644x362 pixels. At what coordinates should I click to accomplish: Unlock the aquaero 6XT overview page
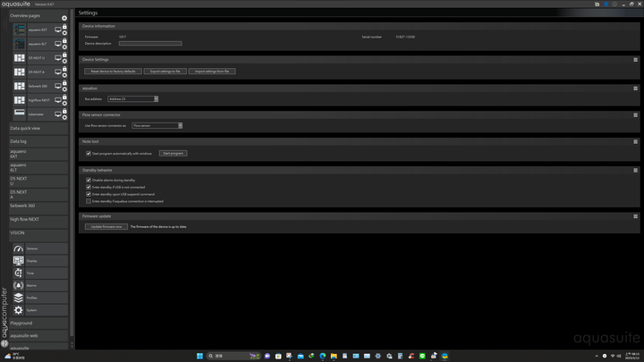click(64, 27)
